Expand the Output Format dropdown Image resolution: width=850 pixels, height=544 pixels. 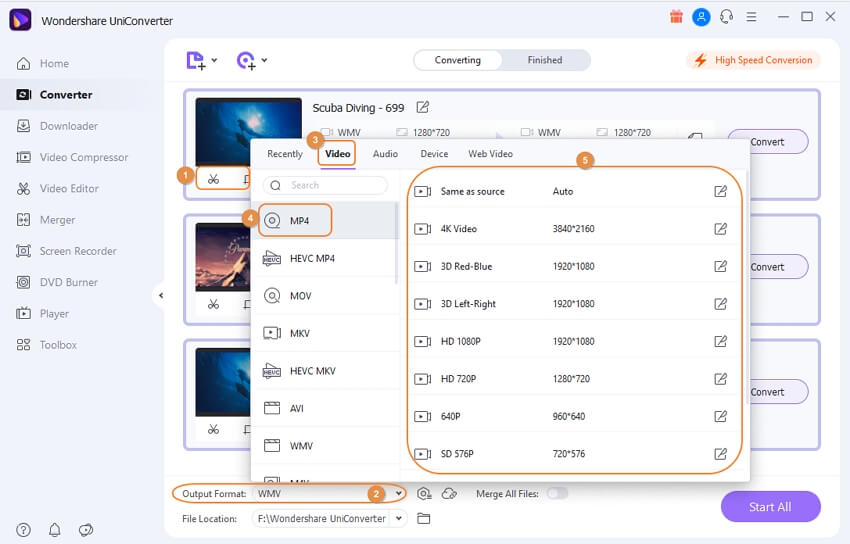coord(399,494)
